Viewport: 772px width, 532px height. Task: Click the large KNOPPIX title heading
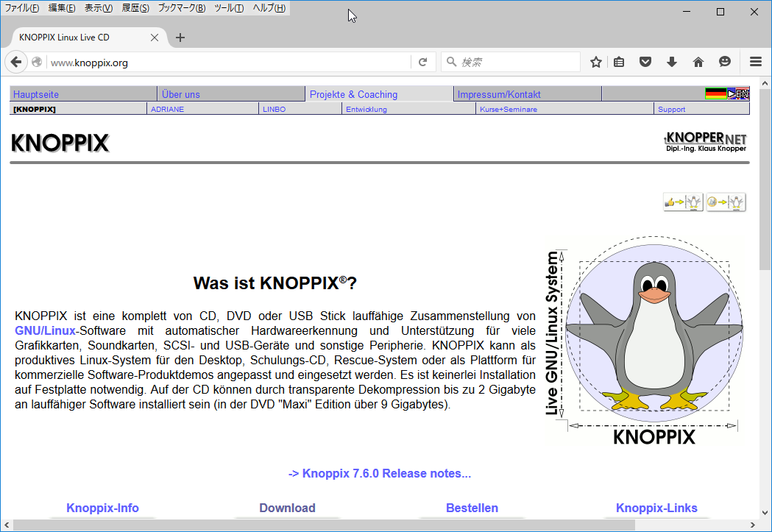tap(60, 143)
